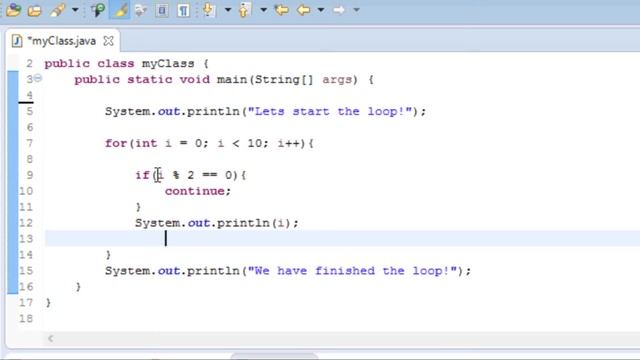
Task: Open the Forward history dropdown arrow
Action: (356, 10)
